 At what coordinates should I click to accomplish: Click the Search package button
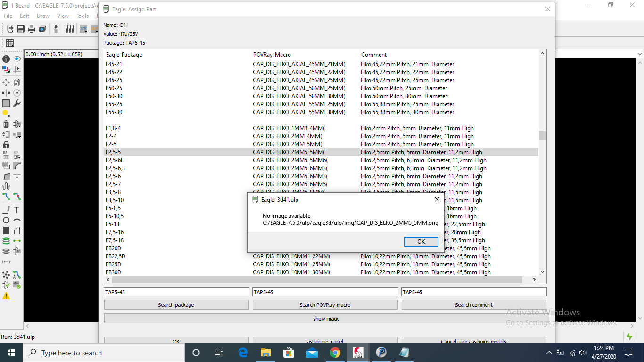176,305
